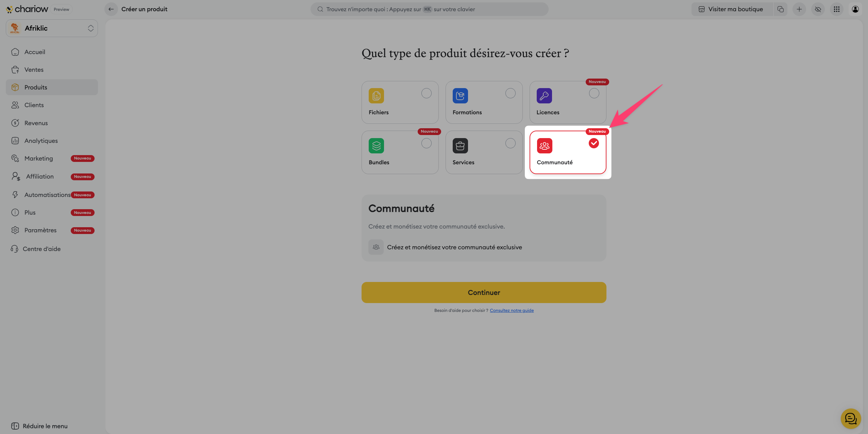The width and height of the screenshot is (868, 434).
Task: Go to Analytiques in sidebar
Action: pyautogui.click(x=41, y=141)
